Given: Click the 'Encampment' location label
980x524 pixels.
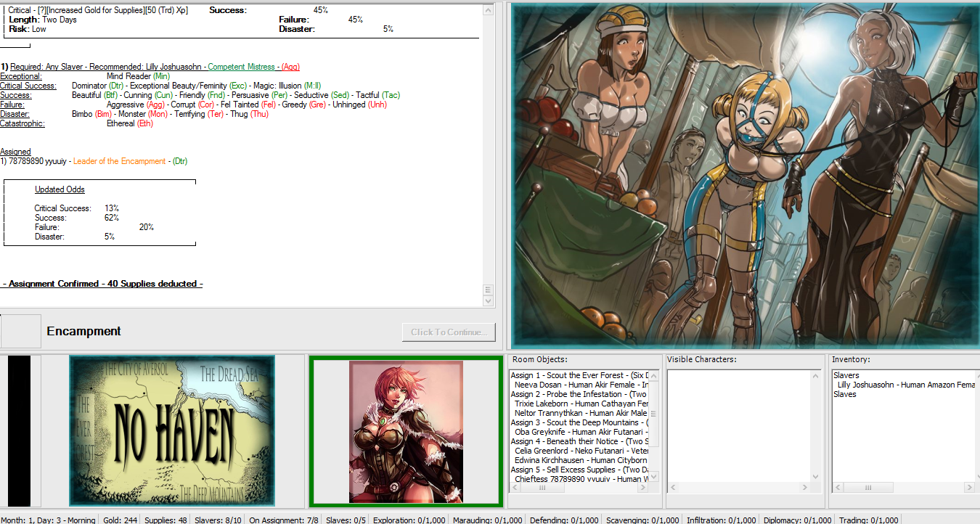Looking at the screenshot, I should pyautogui.click(x=83, y=331).
